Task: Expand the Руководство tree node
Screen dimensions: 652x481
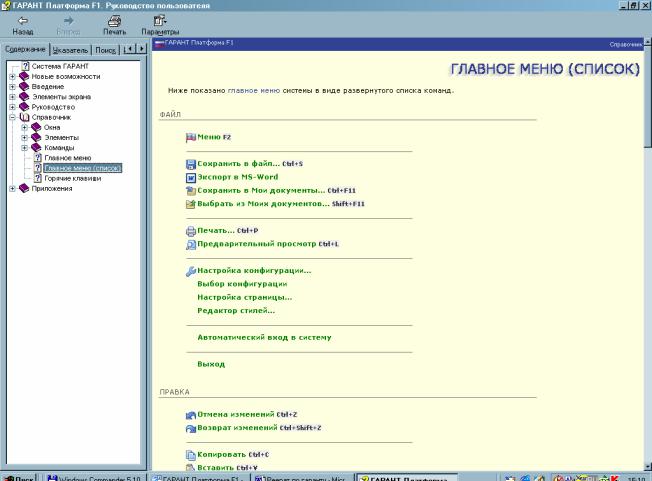Action: point(12,107)
